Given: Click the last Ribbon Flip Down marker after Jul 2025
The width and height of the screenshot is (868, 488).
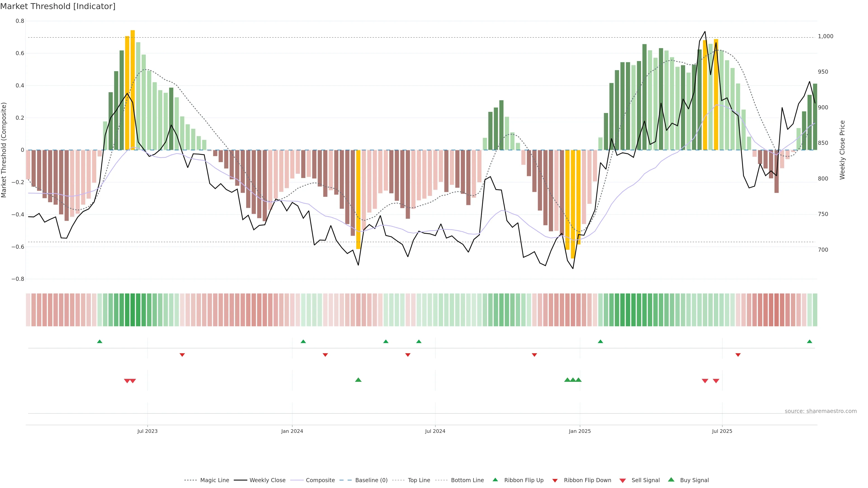Looking at the screenshot, I should point(738,355).
